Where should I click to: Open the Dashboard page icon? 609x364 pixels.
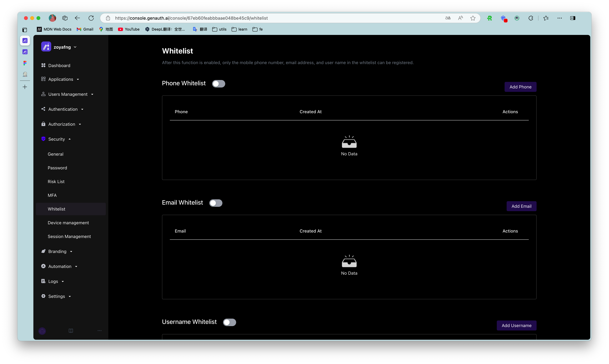tap(43, 65)
